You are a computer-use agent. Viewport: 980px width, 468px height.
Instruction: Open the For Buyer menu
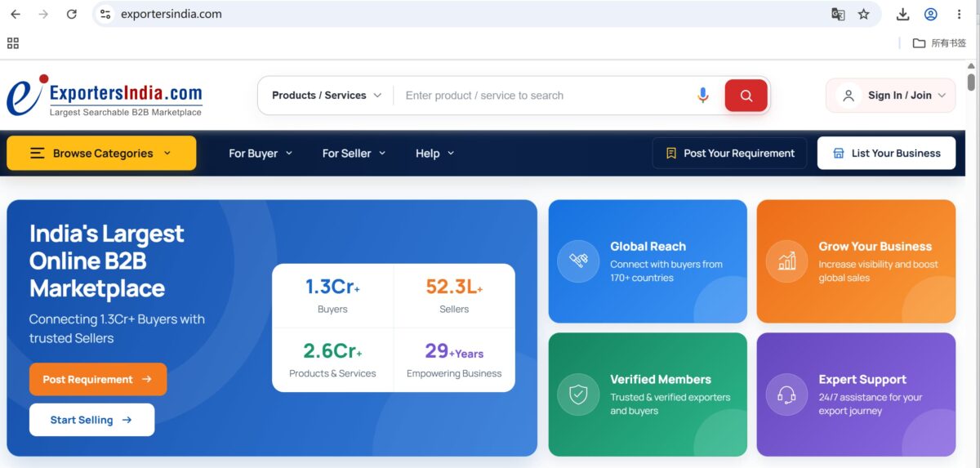click(260, 153)
